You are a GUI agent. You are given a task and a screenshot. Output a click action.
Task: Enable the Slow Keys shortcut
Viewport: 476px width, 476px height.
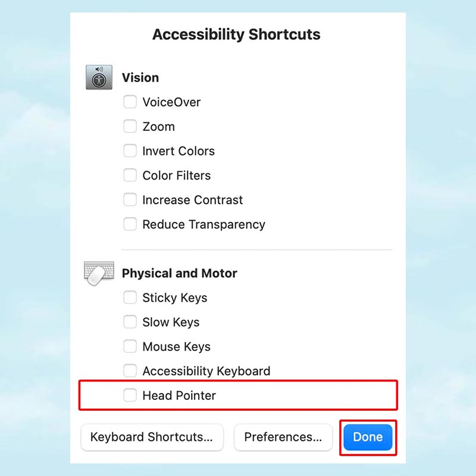130,322
